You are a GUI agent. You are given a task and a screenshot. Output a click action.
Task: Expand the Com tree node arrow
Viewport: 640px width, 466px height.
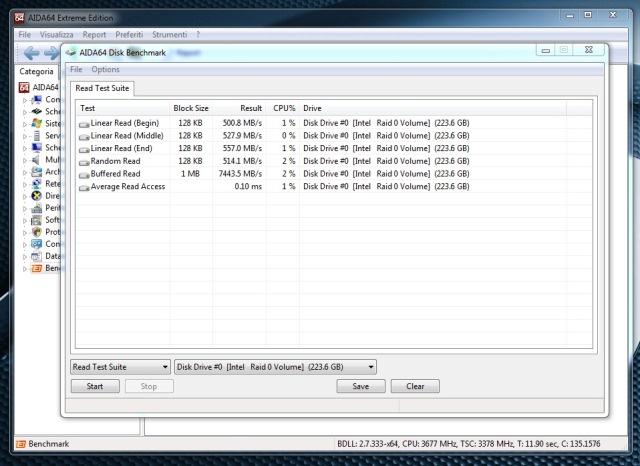(25, 100)
